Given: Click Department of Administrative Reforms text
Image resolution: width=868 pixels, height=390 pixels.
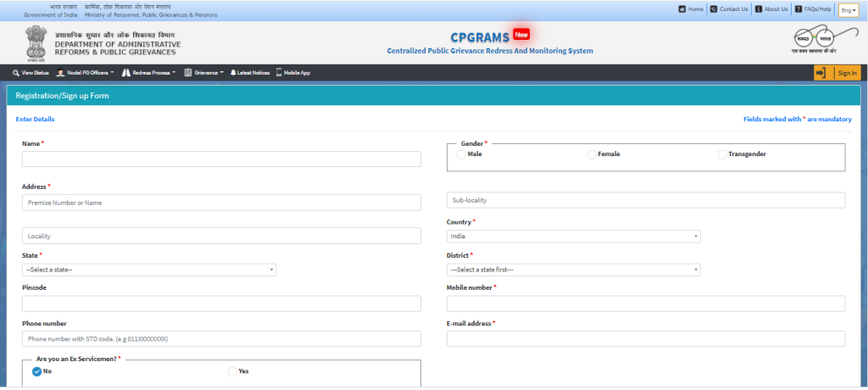Looking at the screenshot, I should [x=117, y=48].
